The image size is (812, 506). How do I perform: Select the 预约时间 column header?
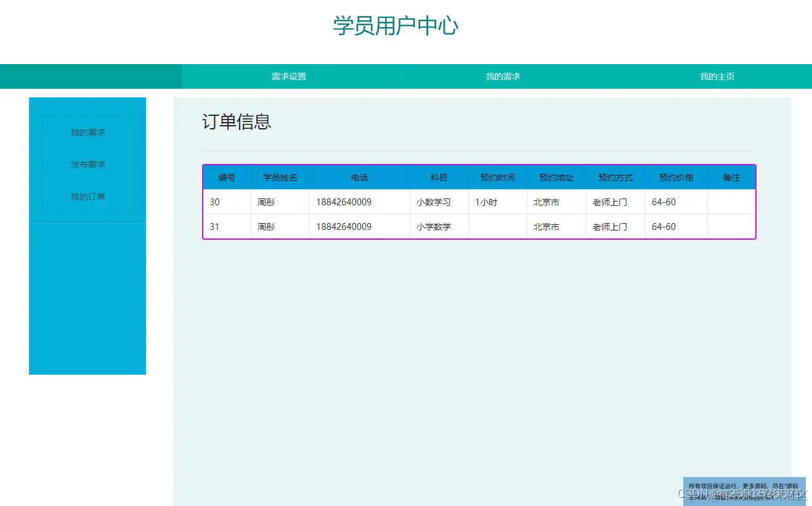click(497, 178)
